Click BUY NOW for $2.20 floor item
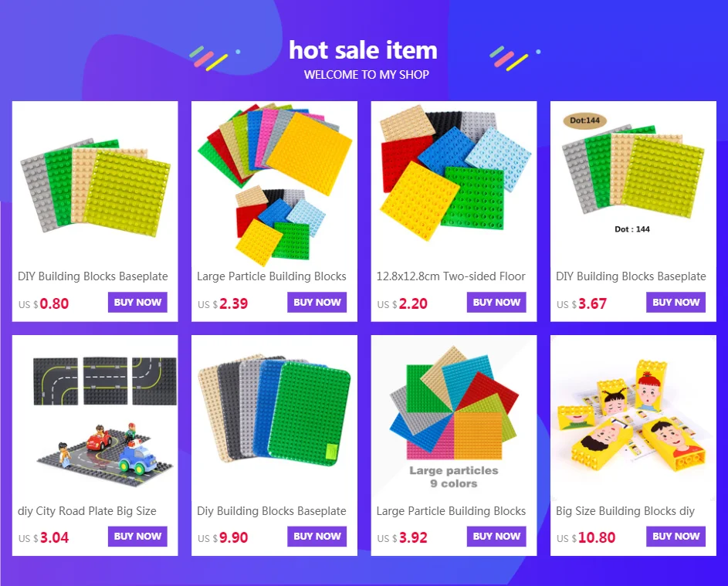728x586 pixels. 496,303
